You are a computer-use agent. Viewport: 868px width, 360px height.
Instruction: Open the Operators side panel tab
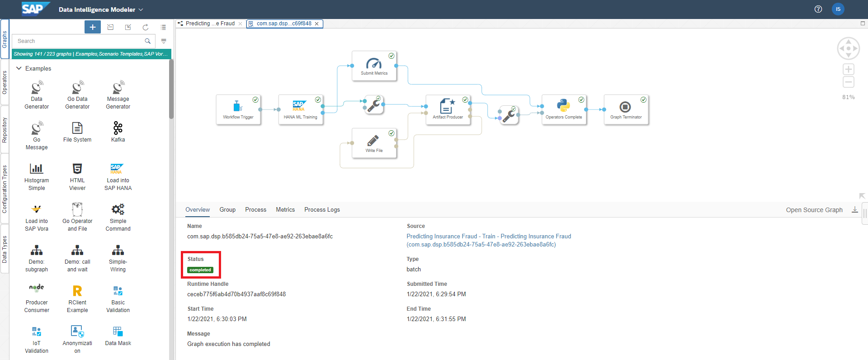[5, 82]
